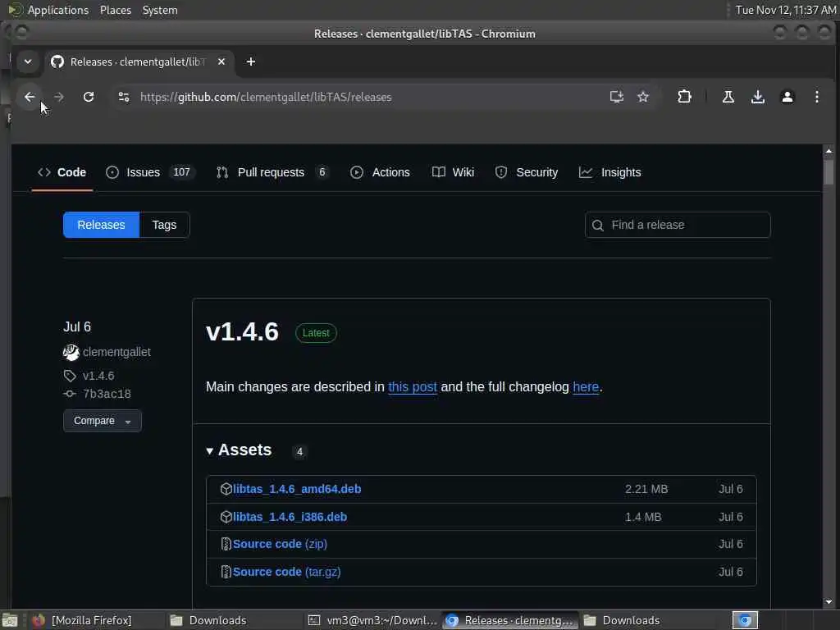
Task: Open commit 7b3ac18
Action: [x=107, y=394]
